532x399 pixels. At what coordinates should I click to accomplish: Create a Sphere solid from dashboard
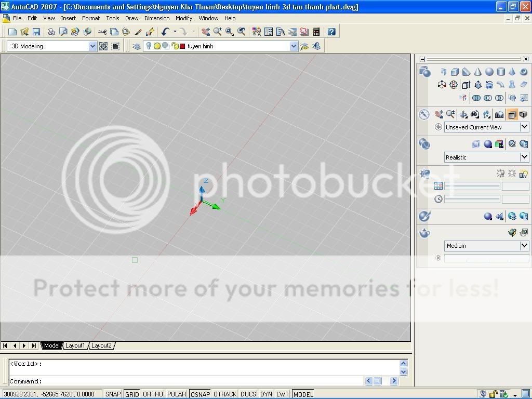(x=489, y=72)
